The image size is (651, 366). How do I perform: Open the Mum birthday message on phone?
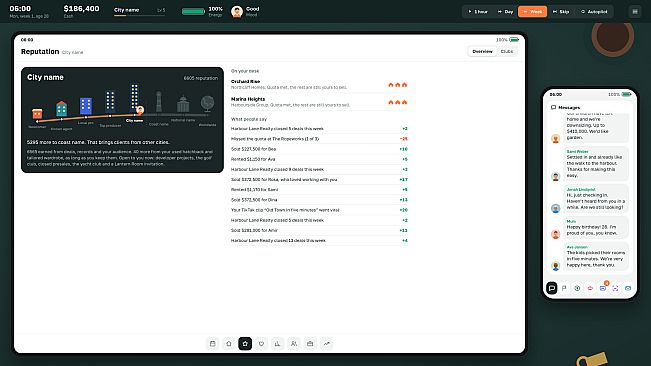click(595, 227)
